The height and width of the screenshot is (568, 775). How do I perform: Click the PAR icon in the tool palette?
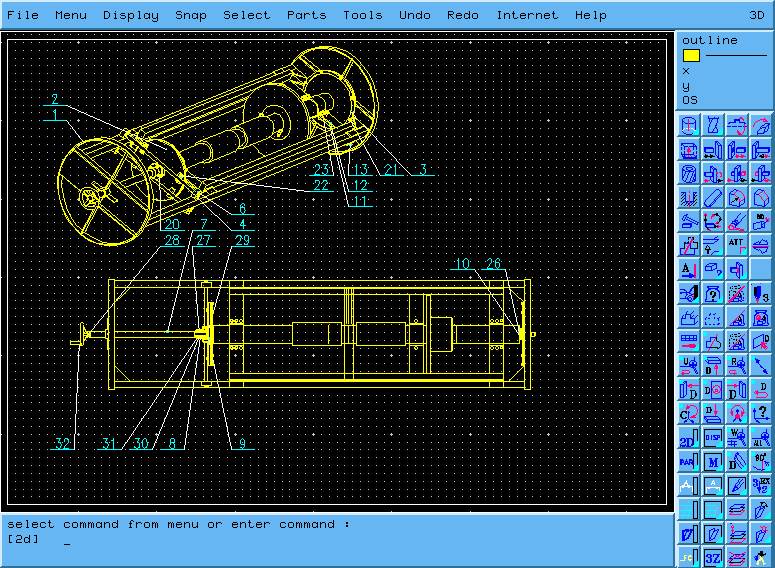689,462
